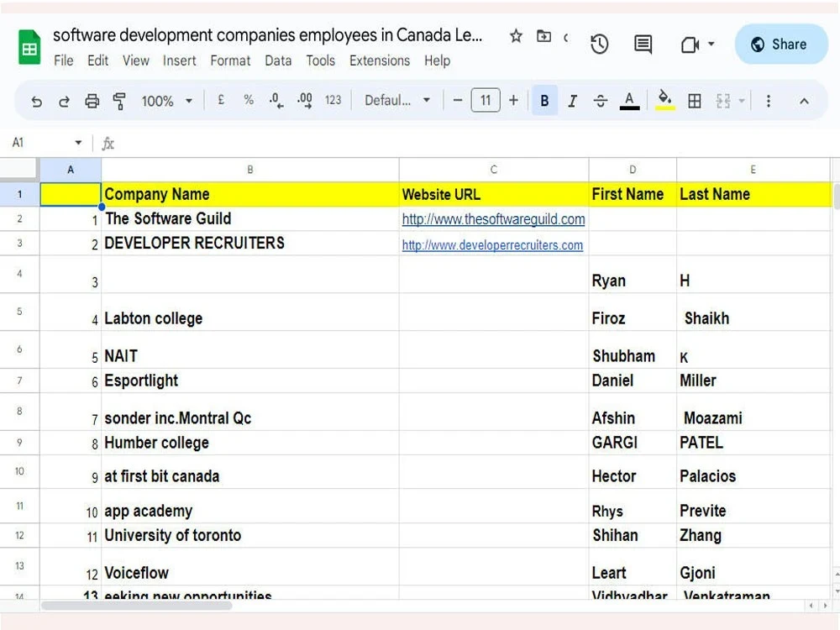Image resolution: width=840 pixels, height=630 pixels.
Task: Select the cell containing Voiceflow
Action: point(249,566)
